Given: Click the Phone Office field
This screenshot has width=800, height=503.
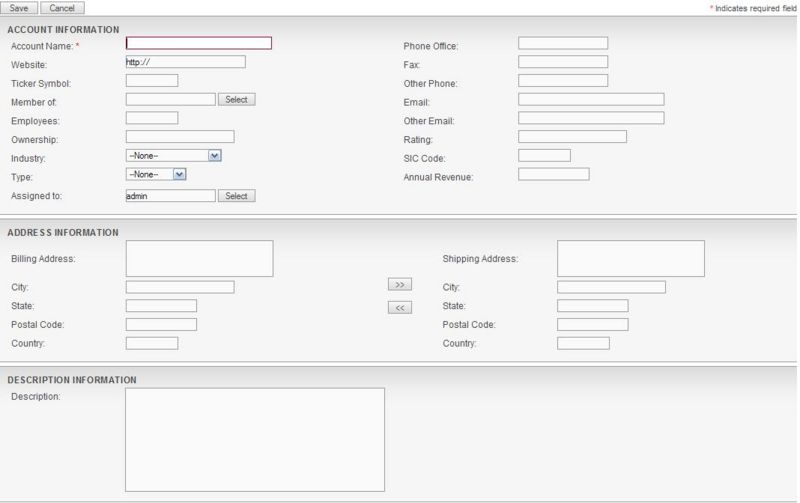Looking at the screenshot, I should 563,43.
